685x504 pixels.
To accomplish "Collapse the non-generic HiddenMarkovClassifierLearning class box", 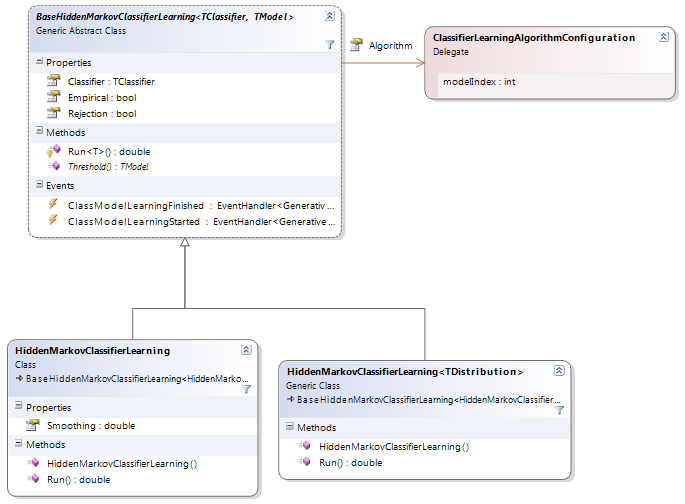I will tap(246, 350).
